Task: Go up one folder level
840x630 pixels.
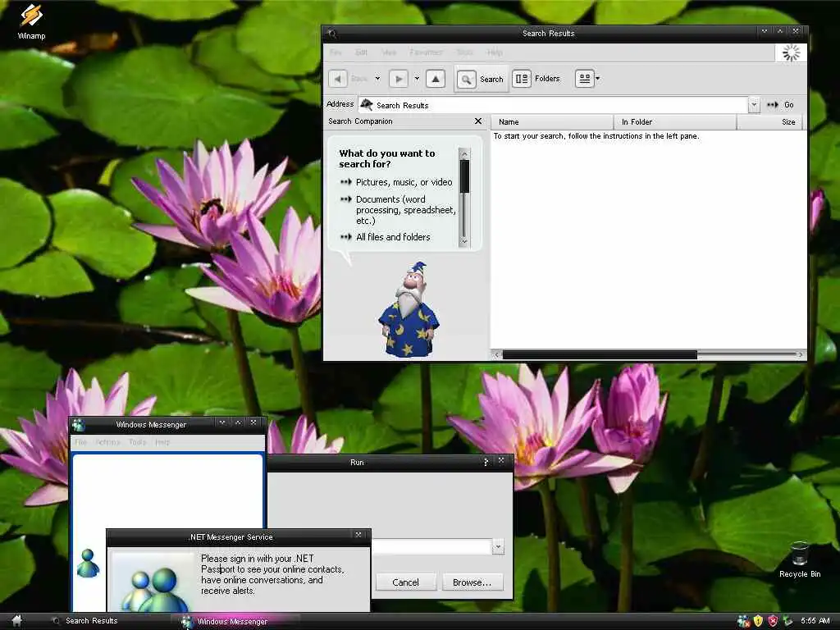Action: [x=436, y=80]
